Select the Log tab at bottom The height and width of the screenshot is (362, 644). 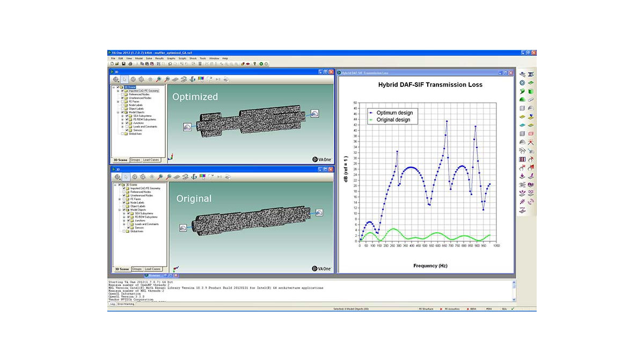click(x=113, y=304)
